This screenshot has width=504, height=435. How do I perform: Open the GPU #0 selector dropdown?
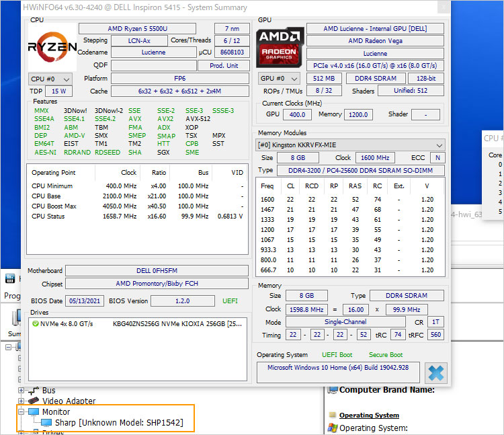(279, 79)
